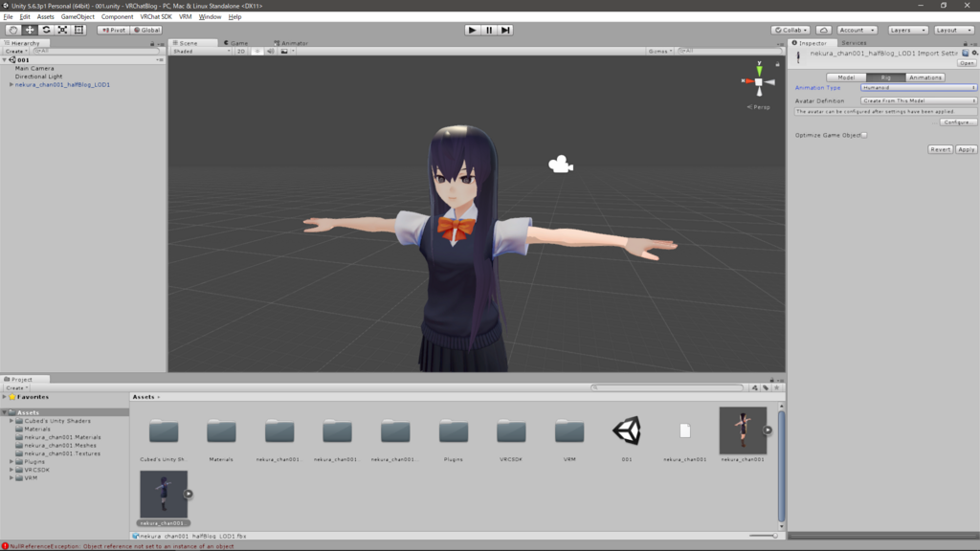Screen dimensions: 980x551
Task: Switch to the Services tab
Action: [853, 43]
